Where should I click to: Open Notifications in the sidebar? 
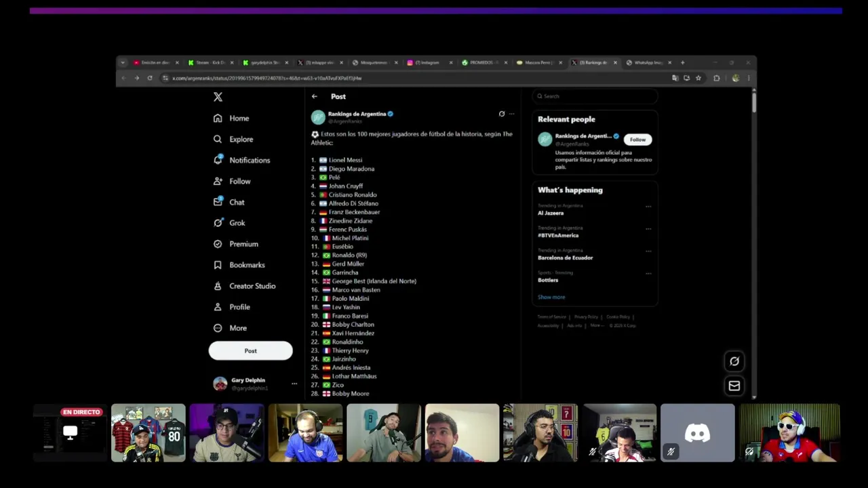[x=241, y=160]
